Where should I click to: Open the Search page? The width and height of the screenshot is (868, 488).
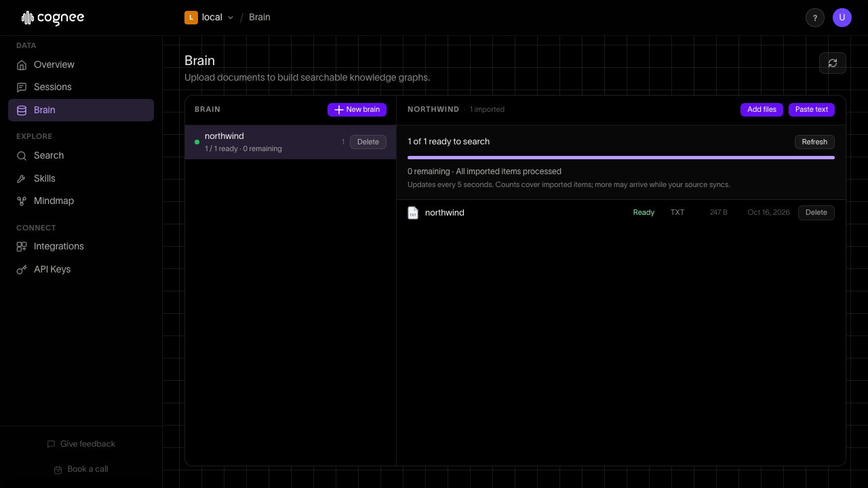tap(81, 155)
